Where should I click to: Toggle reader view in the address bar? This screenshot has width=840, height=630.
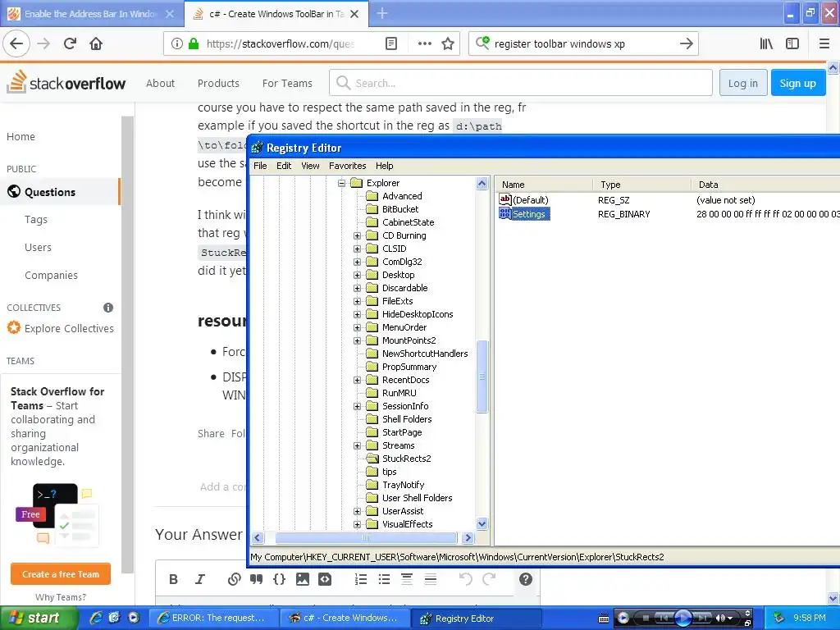(x=391, y=43)
